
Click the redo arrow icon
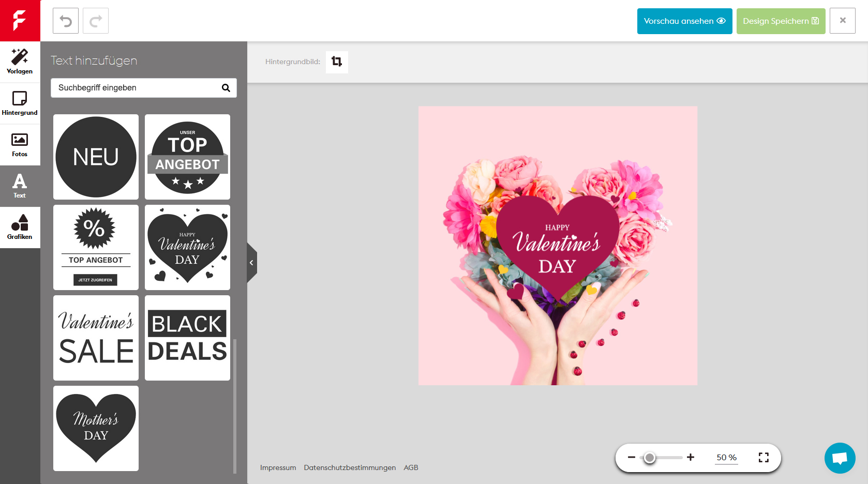pos(96,21)
